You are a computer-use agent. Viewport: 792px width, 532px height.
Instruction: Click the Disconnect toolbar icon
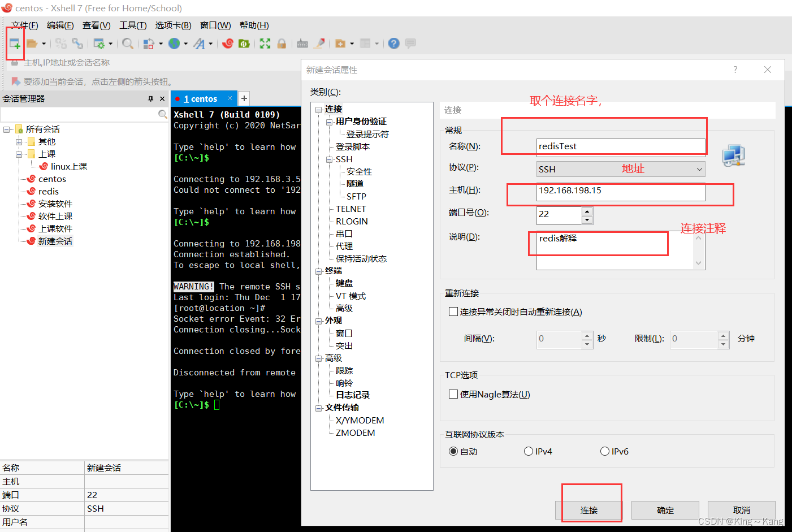click(61, 44)
